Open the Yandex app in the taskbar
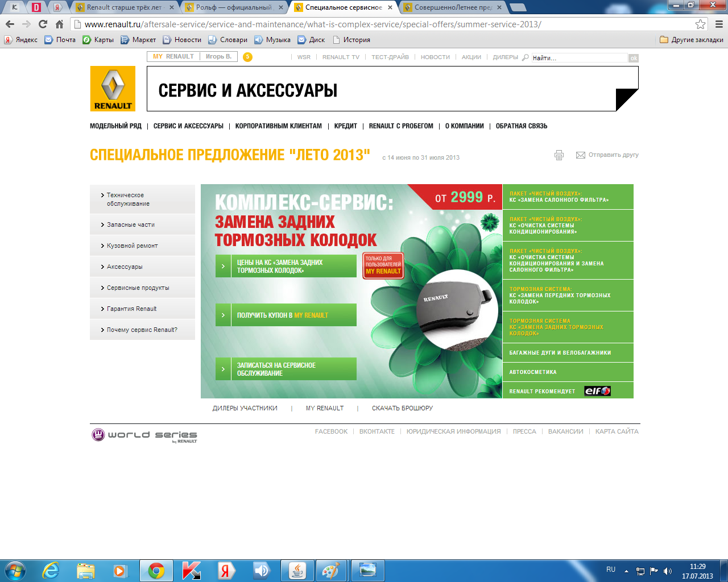The width and height of the screenshot is (728, 582). (x=226, y=571)
